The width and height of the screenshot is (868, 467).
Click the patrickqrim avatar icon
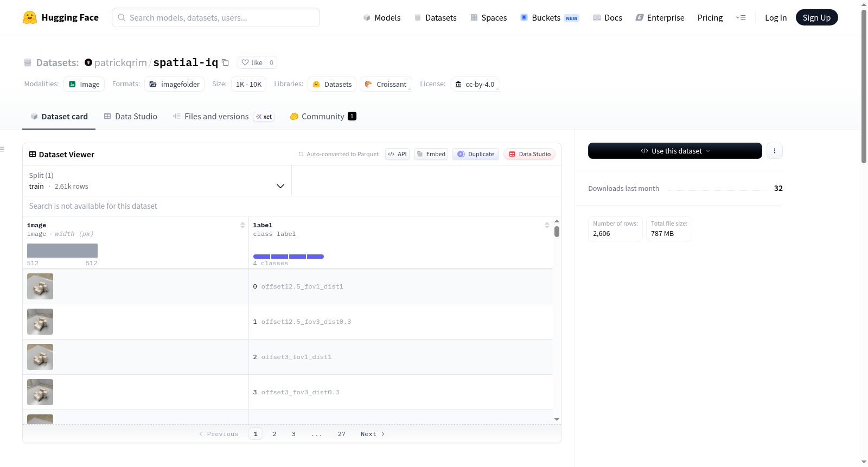tap(88, 62)
